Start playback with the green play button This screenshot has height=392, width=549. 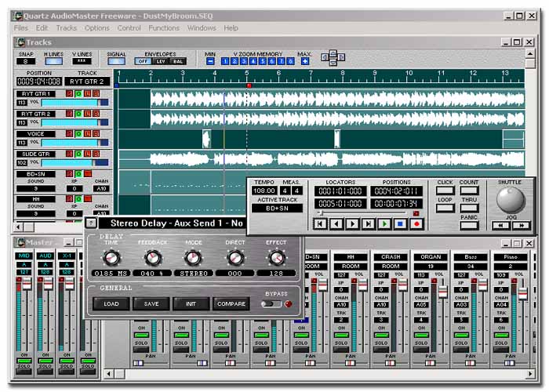point(384,224)
